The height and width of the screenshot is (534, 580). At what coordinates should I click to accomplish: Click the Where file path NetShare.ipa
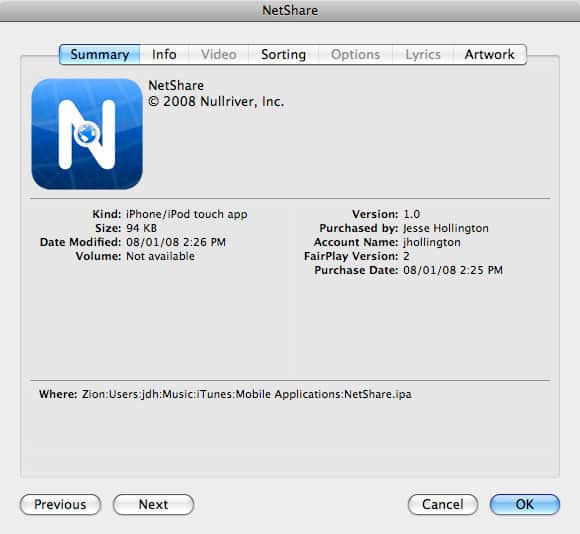click(247, 394)
